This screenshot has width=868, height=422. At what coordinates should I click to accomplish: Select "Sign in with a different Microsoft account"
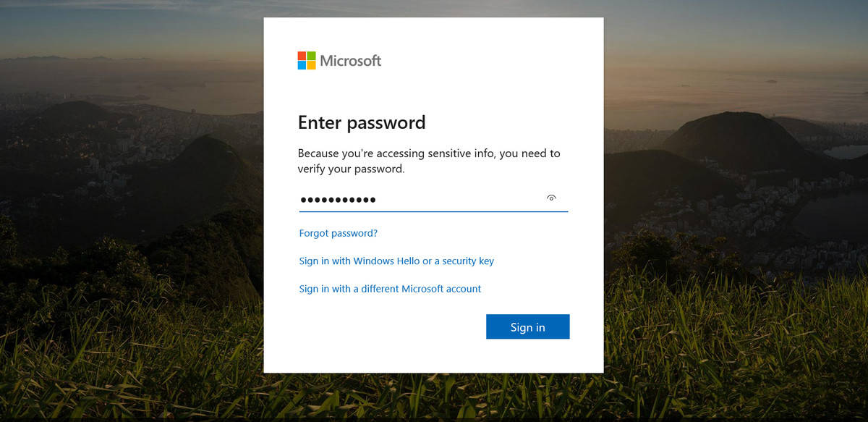390,289
